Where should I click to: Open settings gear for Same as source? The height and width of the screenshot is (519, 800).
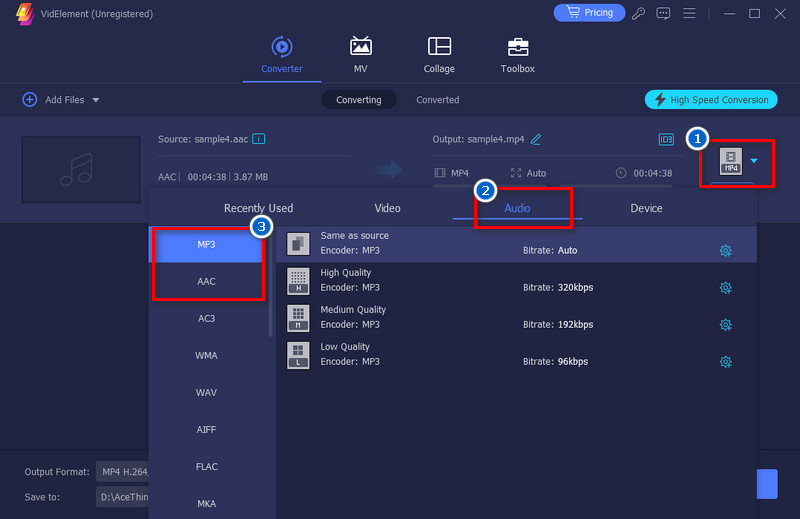[726, 251]
